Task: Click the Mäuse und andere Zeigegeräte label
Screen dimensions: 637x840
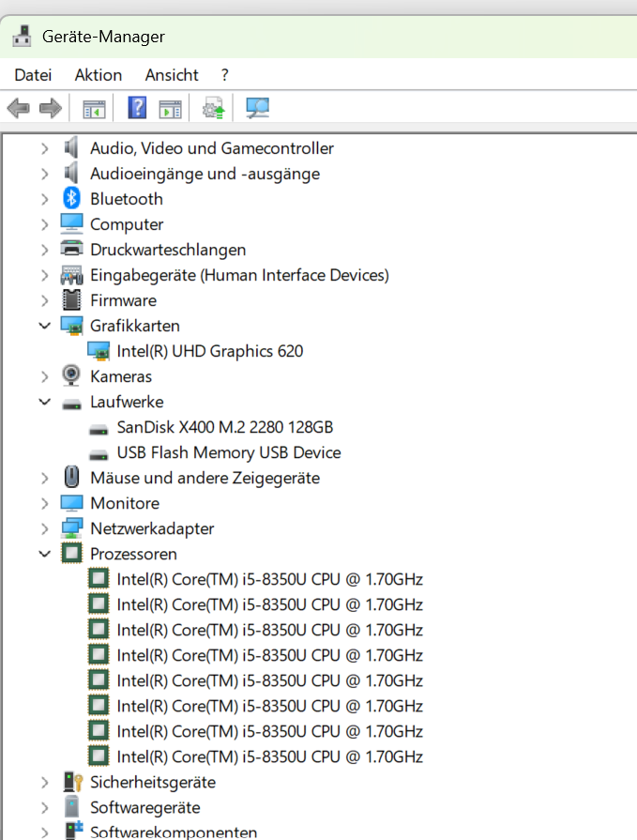Action: point(205,478)
